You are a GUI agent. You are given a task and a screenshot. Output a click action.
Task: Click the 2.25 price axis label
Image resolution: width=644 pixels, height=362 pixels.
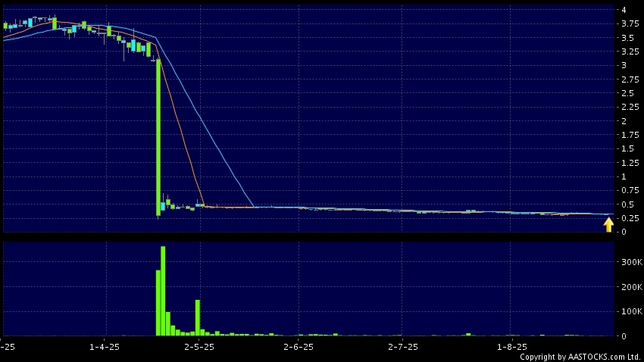630,107
